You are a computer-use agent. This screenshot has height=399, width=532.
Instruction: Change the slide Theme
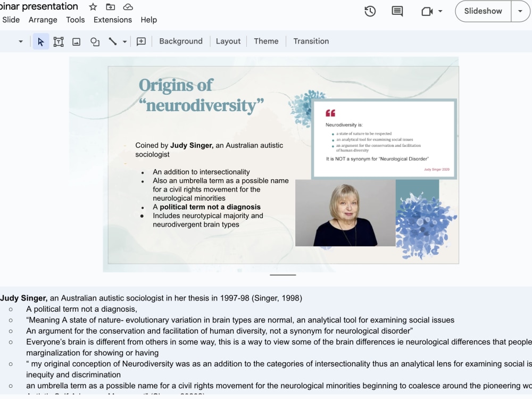click(266, 41)
